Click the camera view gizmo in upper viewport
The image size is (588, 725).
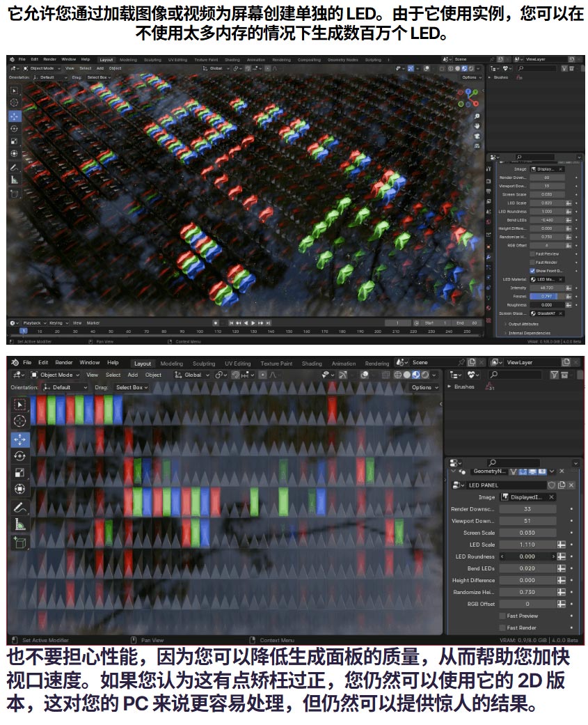coord(477,136)
